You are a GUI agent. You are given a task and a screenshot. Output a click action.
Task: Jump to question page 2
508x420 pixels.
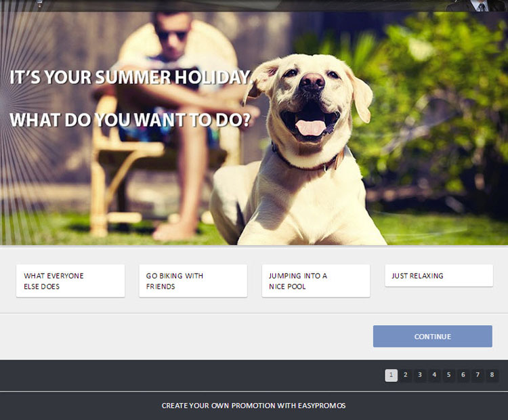click(x=405, y=375)
